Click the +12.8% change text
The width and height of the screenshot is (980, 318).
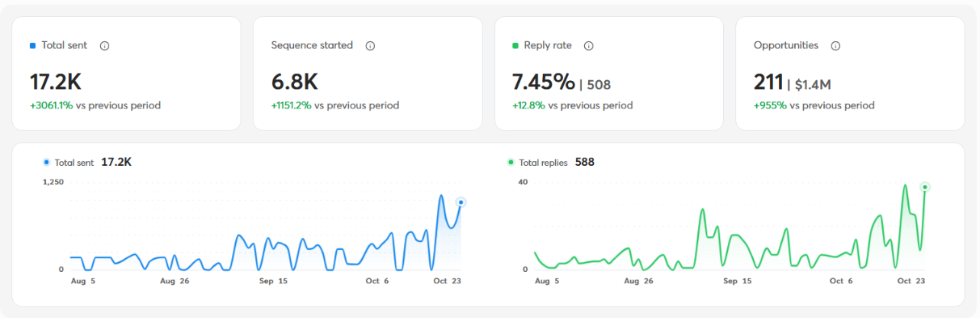click(528, 105)
